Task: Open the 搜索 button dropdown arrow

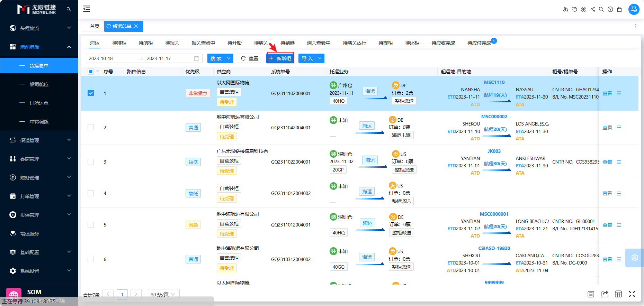Action: tap(229, 58)
